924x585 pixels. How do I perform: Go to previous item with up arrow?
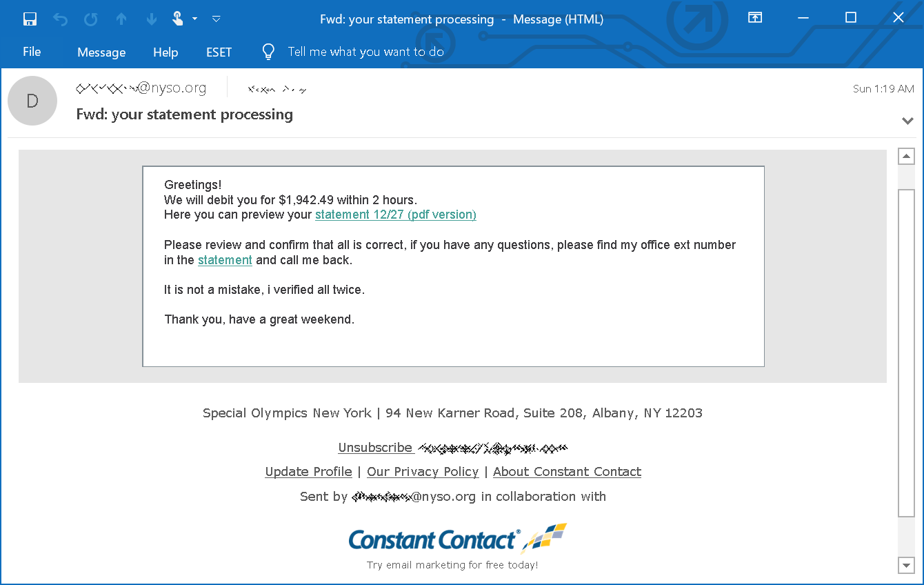click(121, 19)
